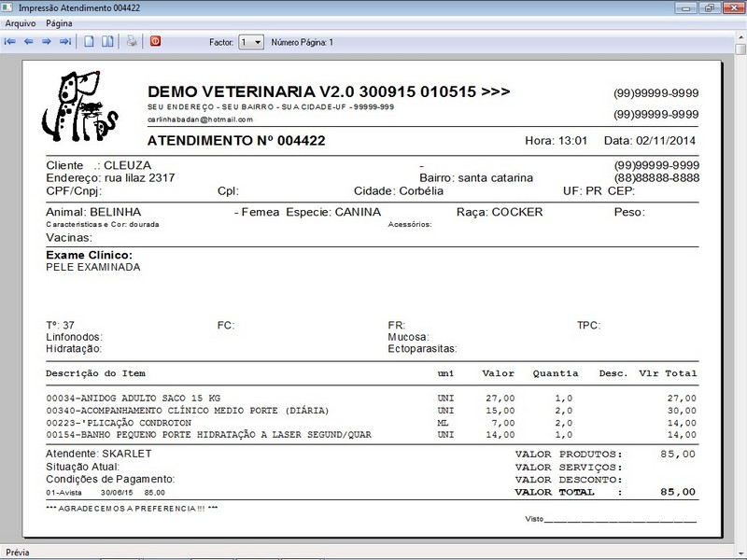Open the Arquivo menu
This screenshot has width=747, height=560.
coord(21,23)
